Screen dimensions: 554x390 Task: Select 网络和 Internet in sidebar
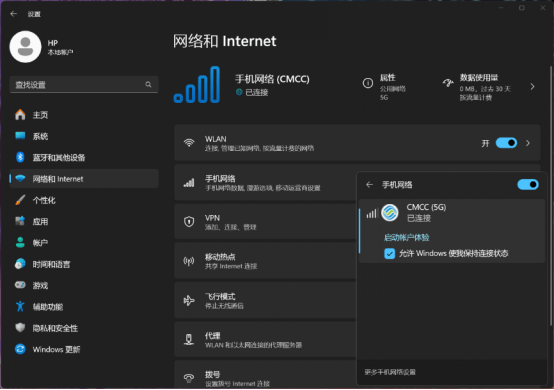coord(84,179)
